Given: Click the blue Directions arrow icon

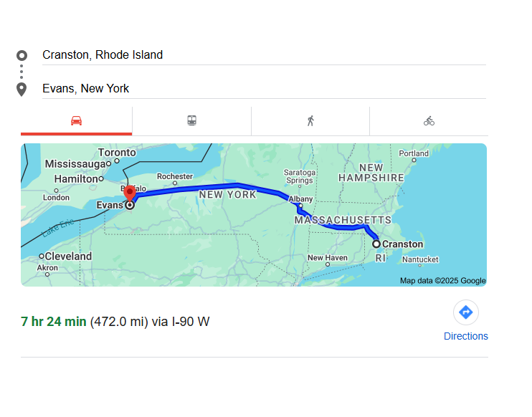Looking at the screenshot, I should (x=465, y=312).
